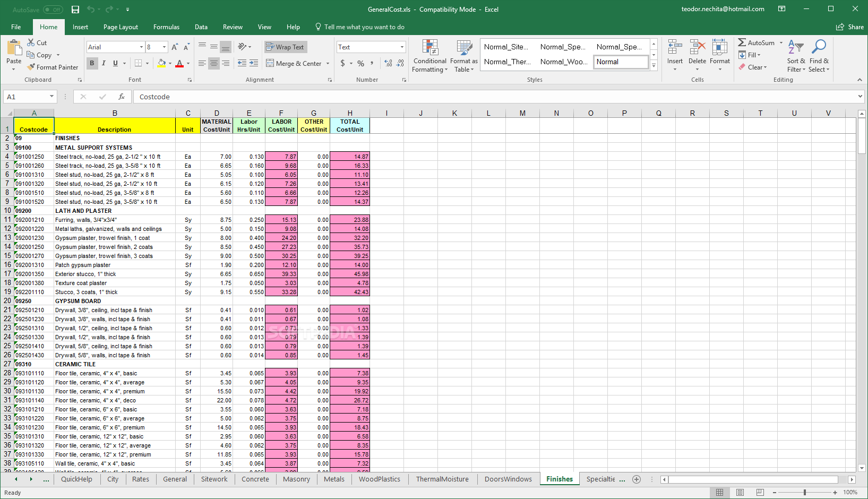Click the Clear button
Image resolution: width=868 pixels, height=499 pixels.
pos(752,67)
